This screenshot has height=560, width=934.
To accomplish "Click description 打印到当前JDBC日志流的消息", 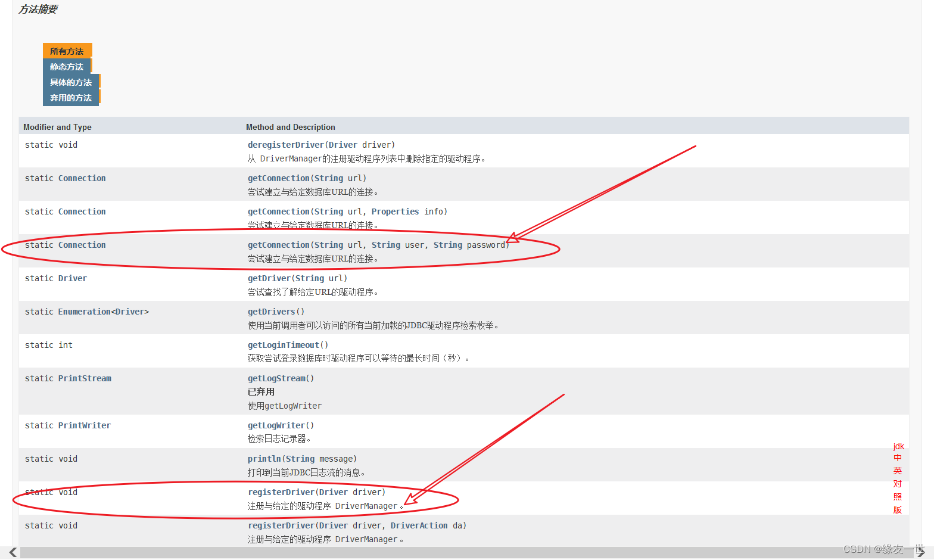I will 307,472.
